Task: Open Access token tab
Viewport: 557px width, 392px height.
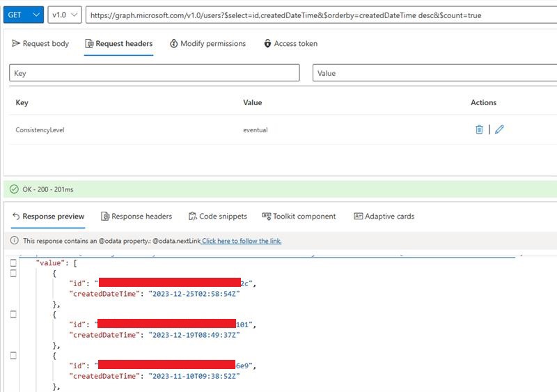Action: [290, 43]
